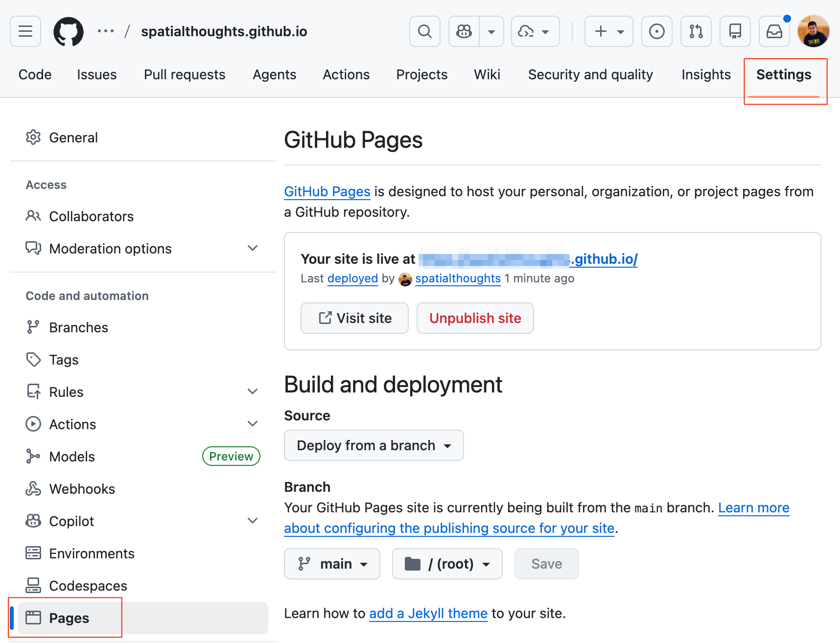Image resolution: width=840 pixels, height=644 pixels.
Task: Expand the Rules sidebar section
Action: [252, 392]
